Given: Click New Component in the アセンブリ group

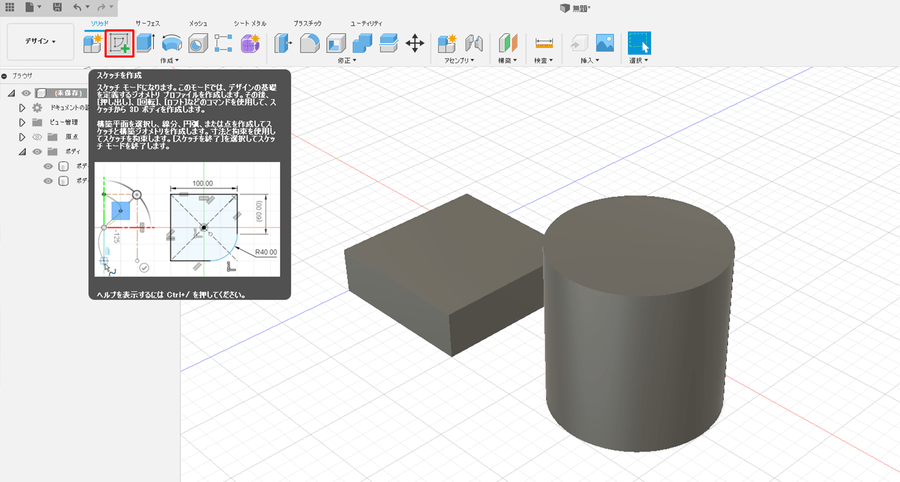Looking at the screenshot, I should (447, 43).
